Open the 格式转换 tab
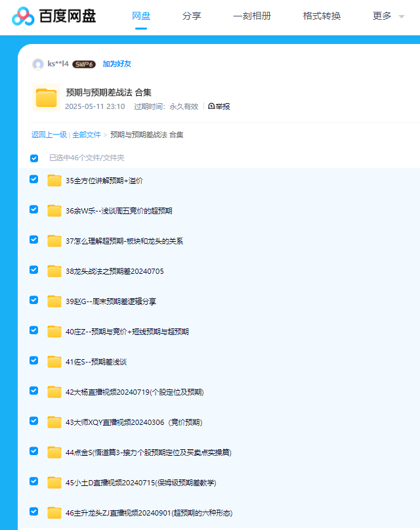Screen dimensions: 420x530 322,16
